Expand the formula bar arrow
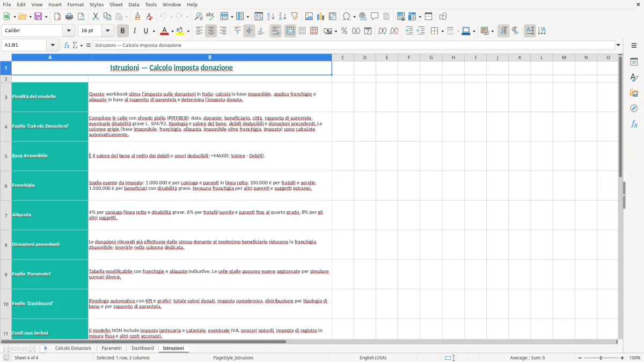This screenshot has height=362, width=644. [x=618, y=45]
